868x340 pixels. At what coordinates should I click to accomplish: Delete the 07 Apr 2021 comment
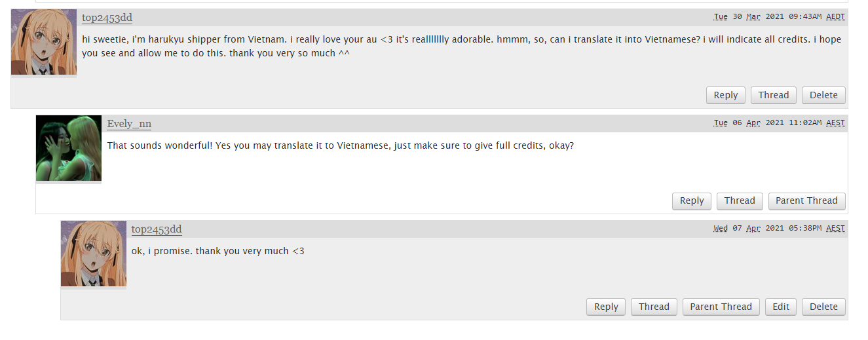pos(823,307)
